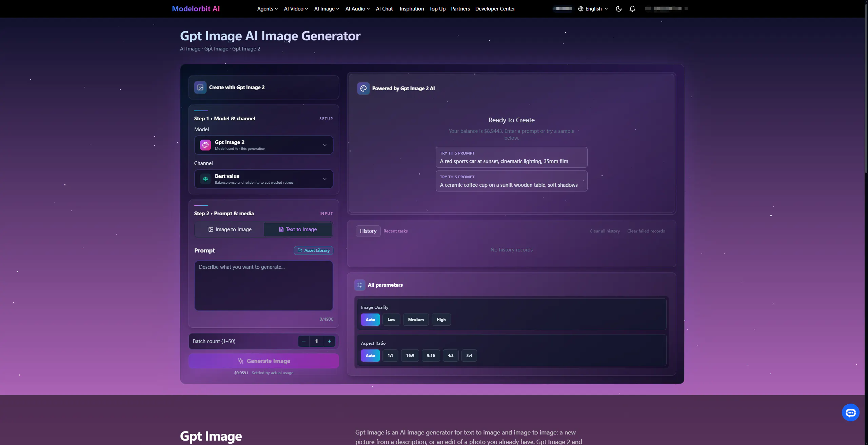The image size is (868, 445).
Task: Open the live chat support bubble
Action: coord(850,412)
